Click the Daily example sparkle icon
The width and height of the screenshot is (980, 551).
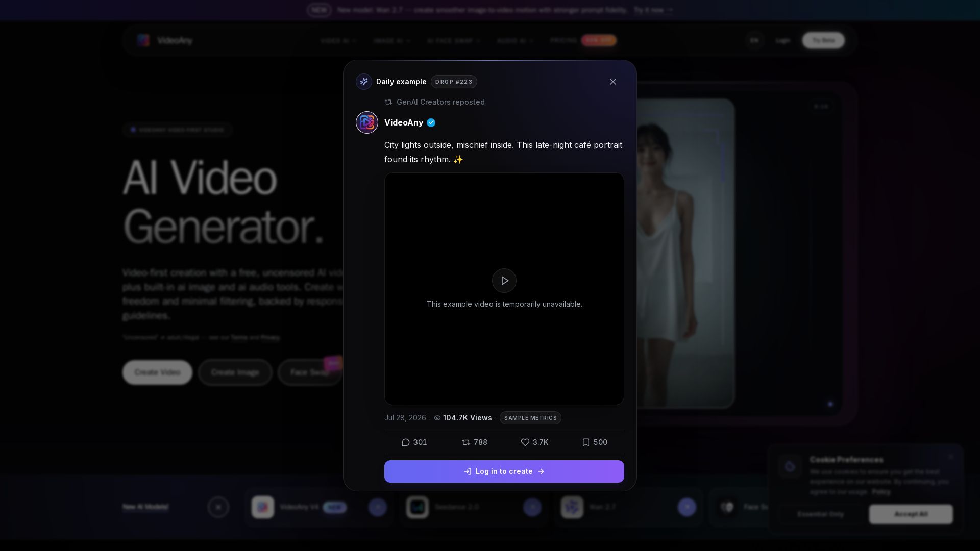364,82
